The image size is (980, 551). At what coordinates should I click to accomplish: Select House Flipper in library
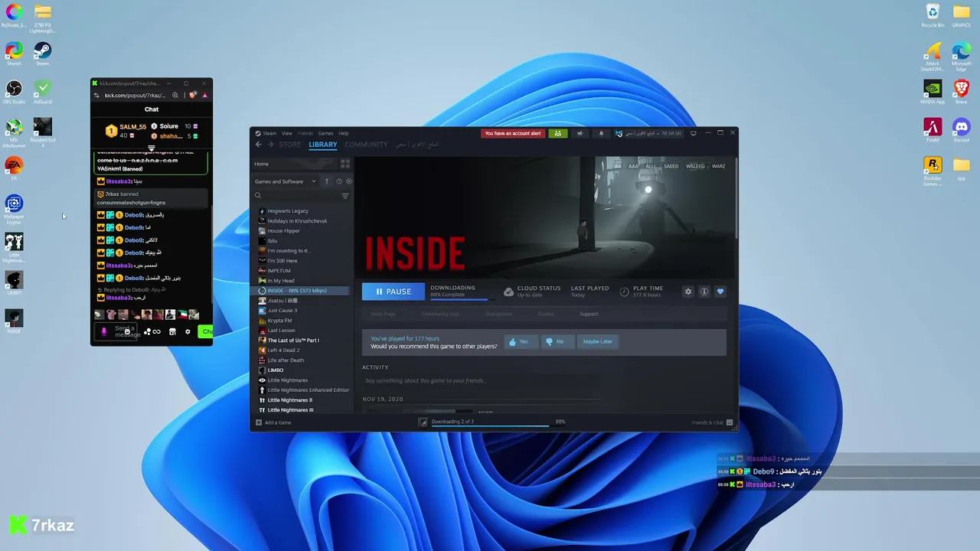(283, 231)
